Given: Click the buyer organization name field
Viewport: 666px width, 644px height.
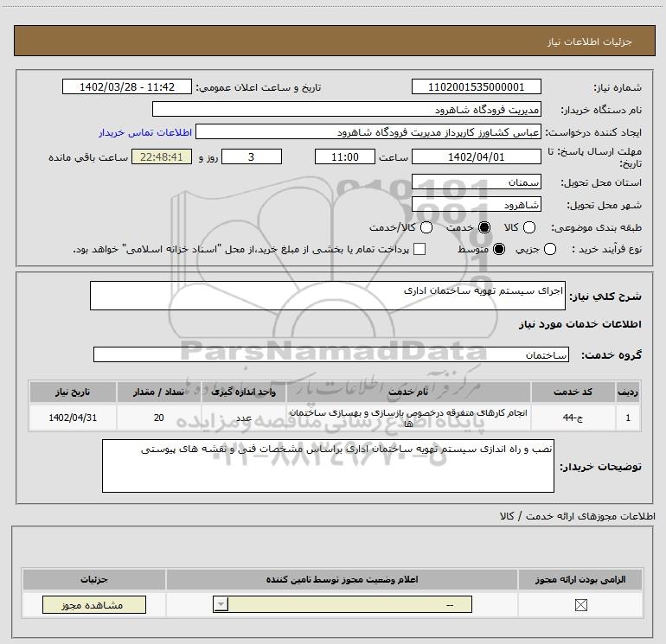Looking at the screenshot, I should [x=347, y=109].
